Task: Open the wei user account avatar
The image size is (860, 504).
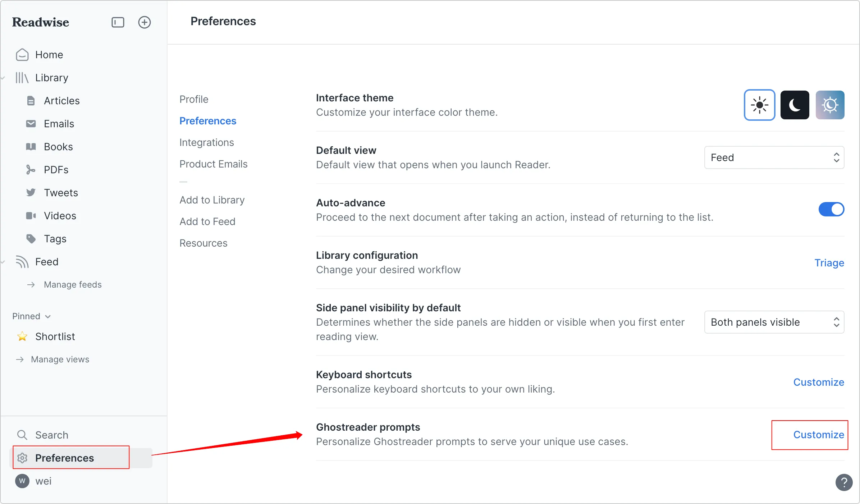Action: tap(22, 481)
